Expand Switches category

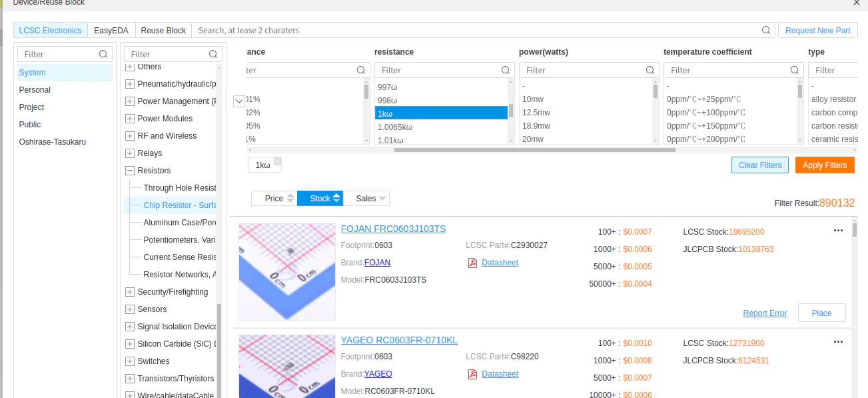point(130,361)
